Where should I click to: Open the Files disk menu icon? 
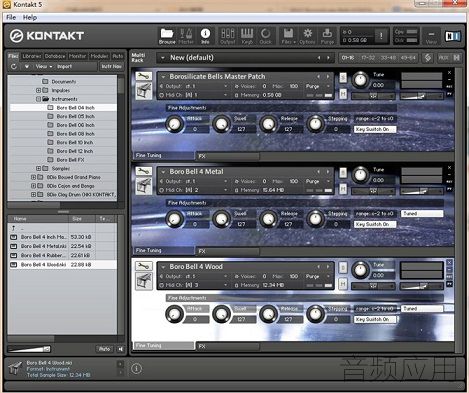(288, 36)
